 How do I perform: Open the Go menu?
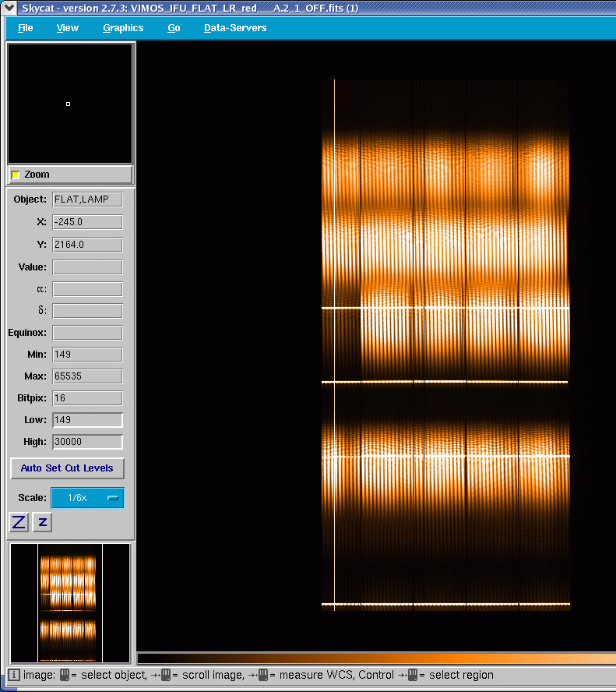click(174, 28)
